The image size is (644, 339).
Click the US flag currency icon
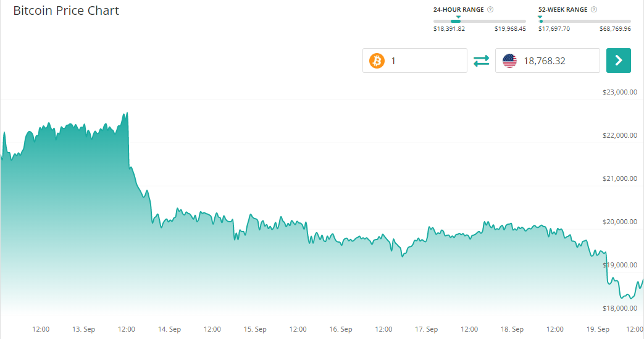click(x=509, y=61)
